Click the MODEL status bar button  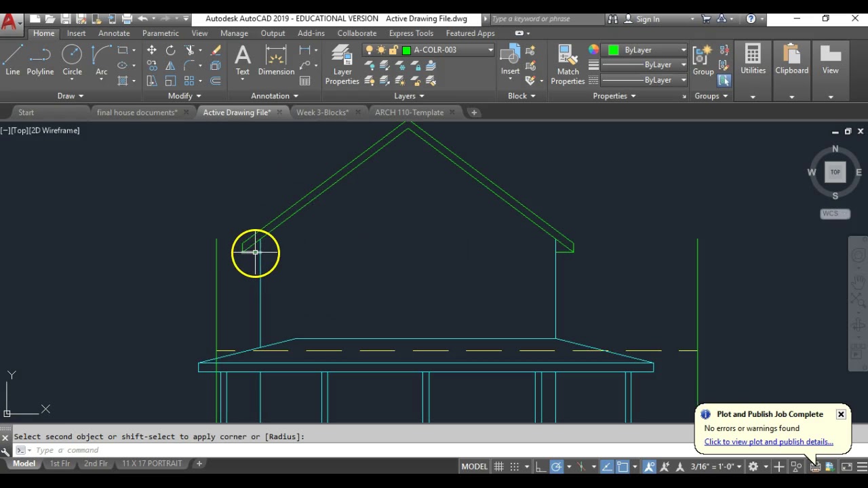[474, 466]
